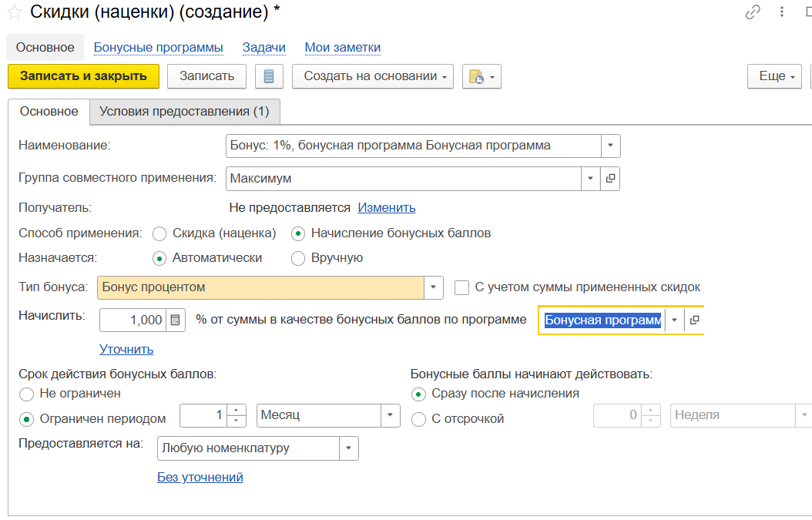This screenshot has width=812, height=520.
Task: Expand the Тип бонуса dropdown
Action: pos(434,287)
